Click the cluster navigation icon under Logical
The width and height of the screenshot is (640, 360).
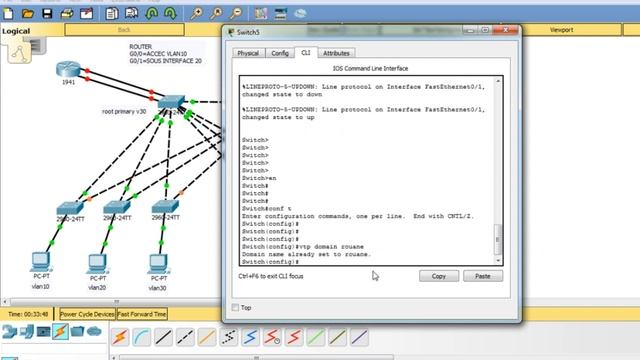click(x=19, y=52)
